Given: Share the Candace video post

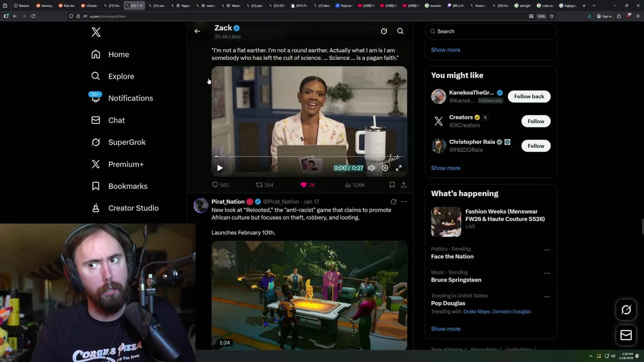Looking at the screenshot, I should tap(404, 185).
